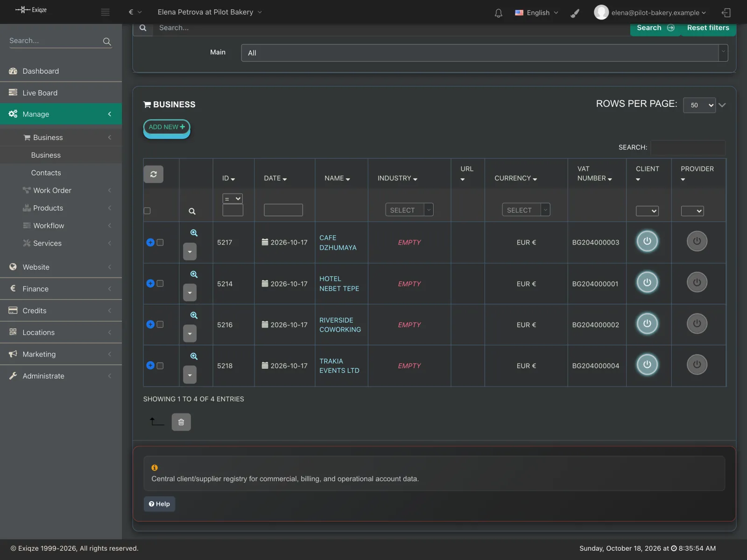Screen dimensions: 747x560
Task: Click the user avatar icon
Action: 601,12
